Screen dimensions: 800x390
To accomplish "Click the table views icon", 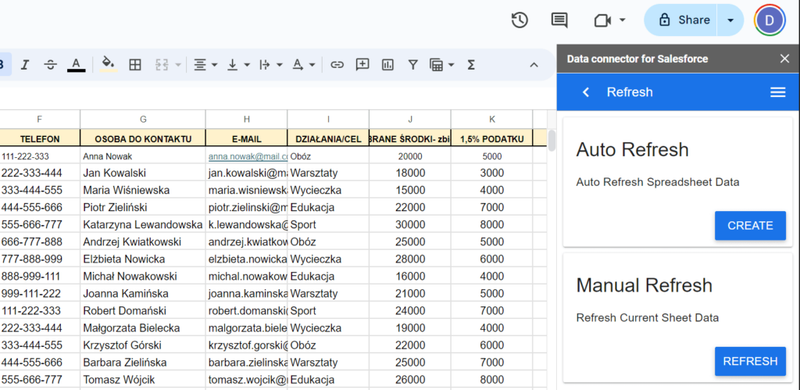I will click(x=436, y=65).
